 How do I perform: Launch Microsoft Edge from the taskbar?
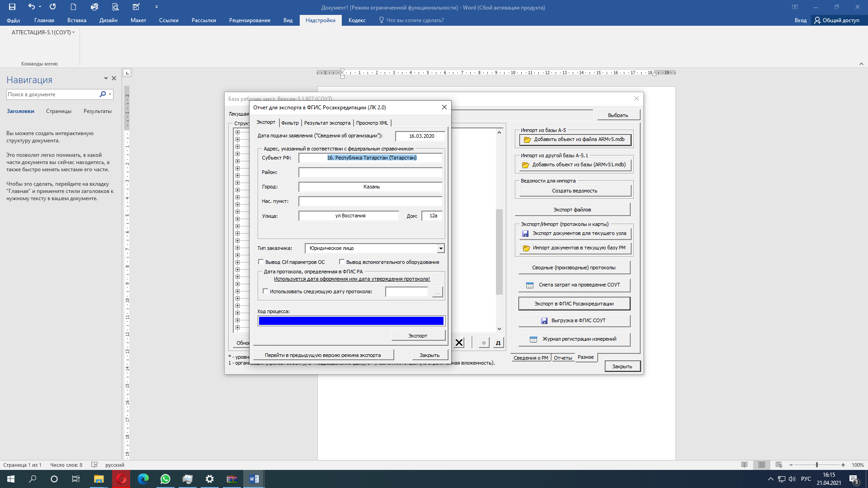[x=143, y=479]
